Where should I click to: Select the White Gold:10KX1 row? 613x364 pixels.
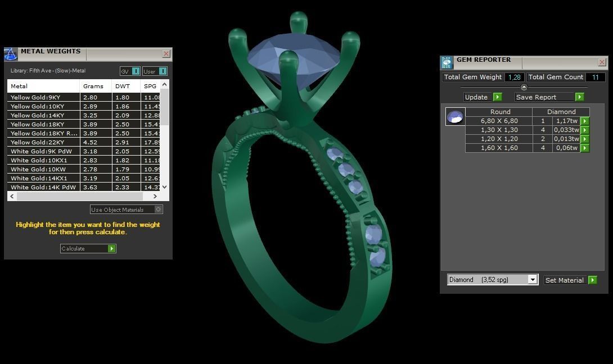pos(84,160)
